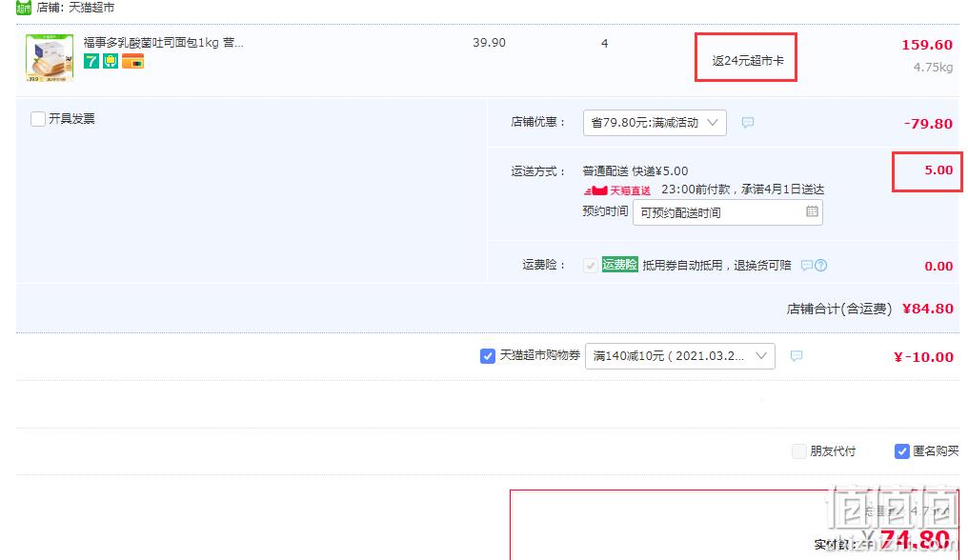Screen dimensions: 968x560
Task: Click the store total ¥84.80
Action: (x=927, y=308)
